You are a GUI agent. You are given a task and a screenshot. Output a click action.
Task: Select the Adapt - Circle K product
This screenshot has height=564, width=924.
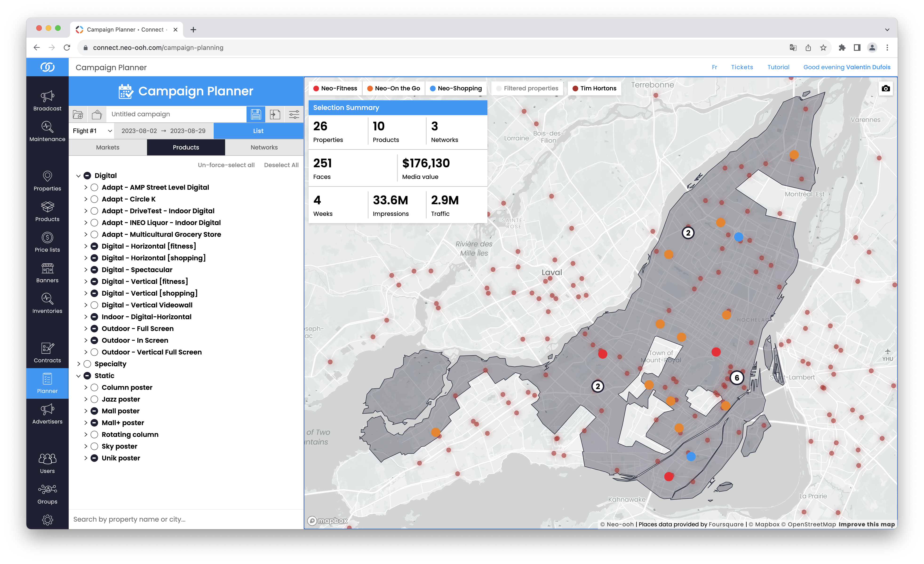click(94, 199)
